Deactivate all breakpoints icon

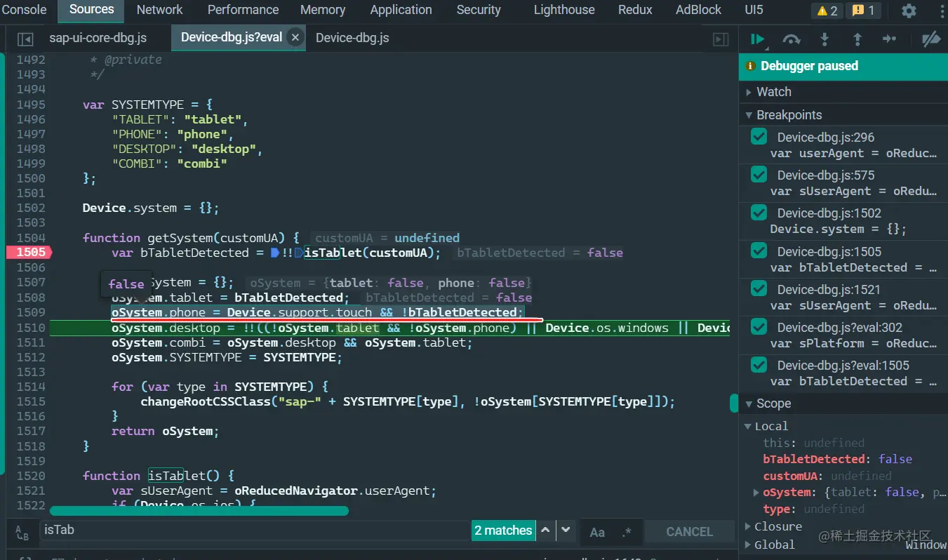(x=931, y=39)
